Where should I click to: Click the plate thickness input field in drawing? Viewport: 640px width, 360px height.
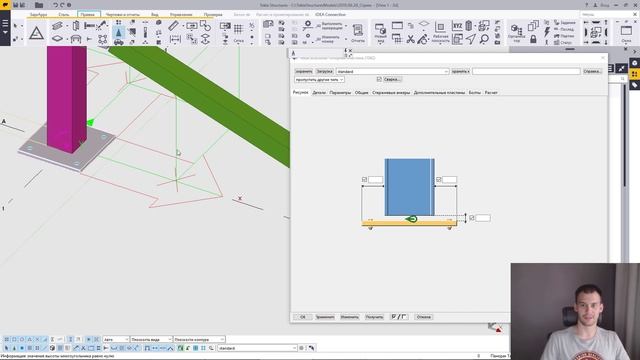click(x=483, y=218)
